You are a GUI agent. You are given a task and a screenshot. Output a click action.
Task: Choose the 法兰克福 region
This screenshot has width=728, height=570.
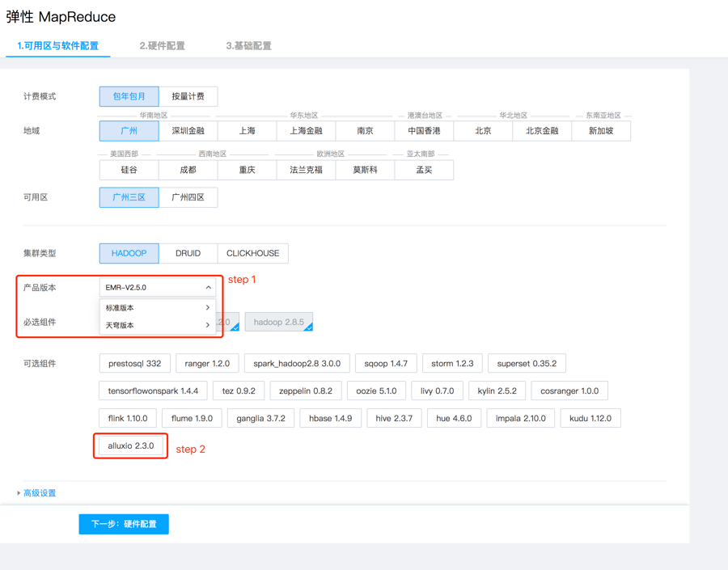coord(306,170)
